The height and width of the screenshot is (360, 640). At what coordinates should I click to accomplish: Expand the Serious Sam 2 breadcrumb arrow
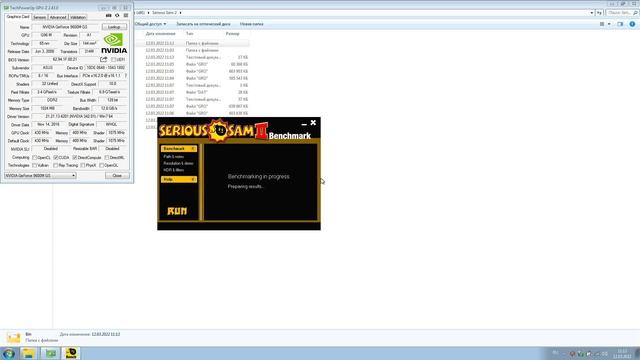(x=180, y=13)
